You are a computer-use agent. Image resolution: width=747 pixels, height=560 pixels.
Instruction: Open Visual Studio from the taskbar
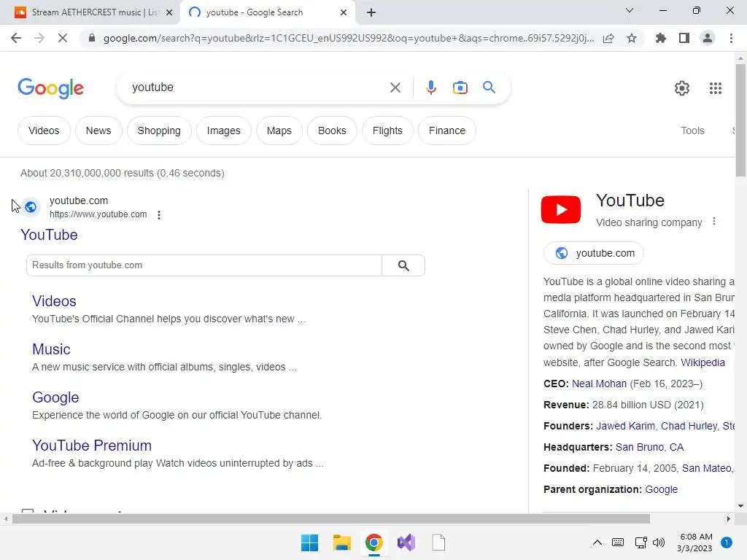coord(406,542)
